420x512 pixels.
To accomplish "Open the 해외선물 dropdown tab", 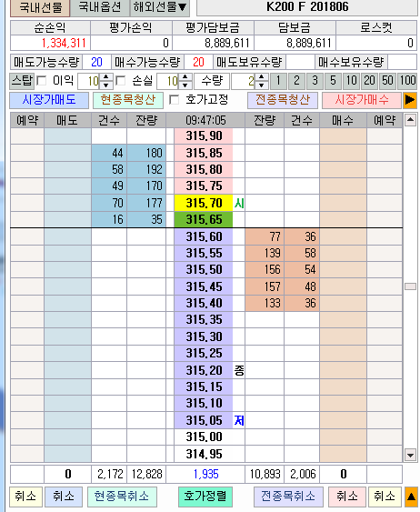I will tap(160, 7).
